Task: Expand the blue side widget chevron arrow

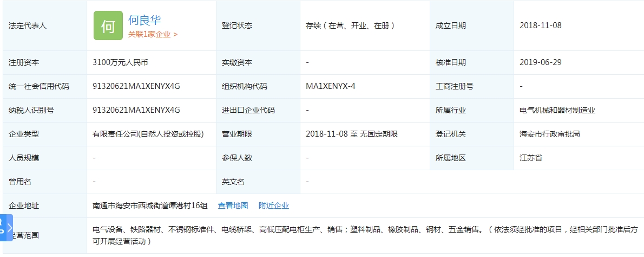Action: [x=9, y=228]
